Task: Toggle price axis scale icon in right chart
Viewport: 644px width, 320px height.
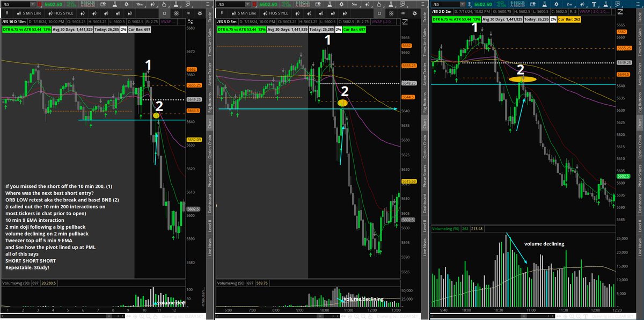Action: pyautogui.click(x=619, y=11)
